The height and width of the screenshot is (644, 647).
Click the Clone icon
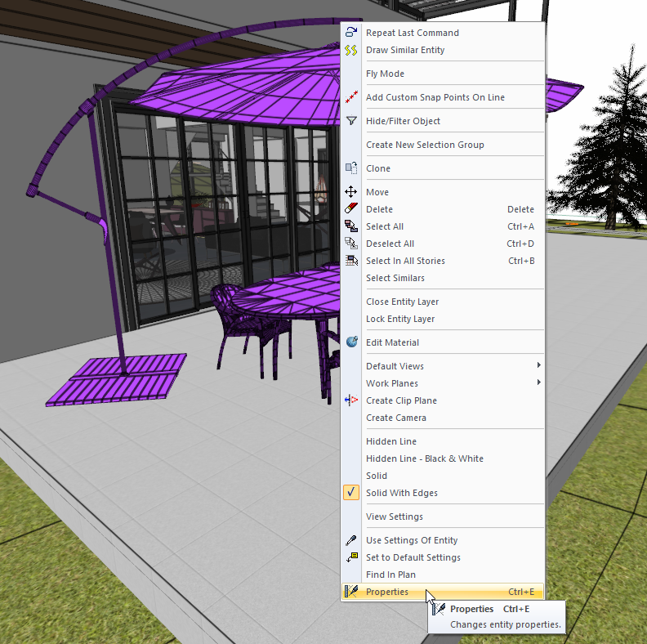tap(351, 168)
